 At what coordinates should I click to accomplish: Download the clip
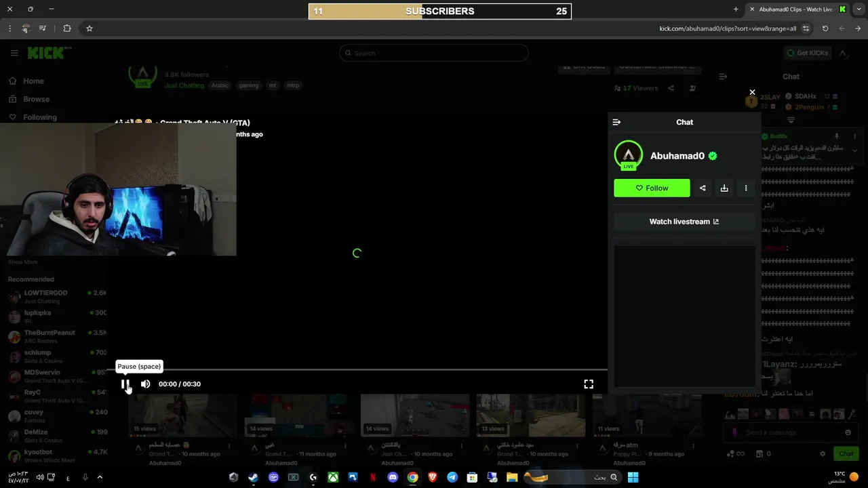click(724, 188)
